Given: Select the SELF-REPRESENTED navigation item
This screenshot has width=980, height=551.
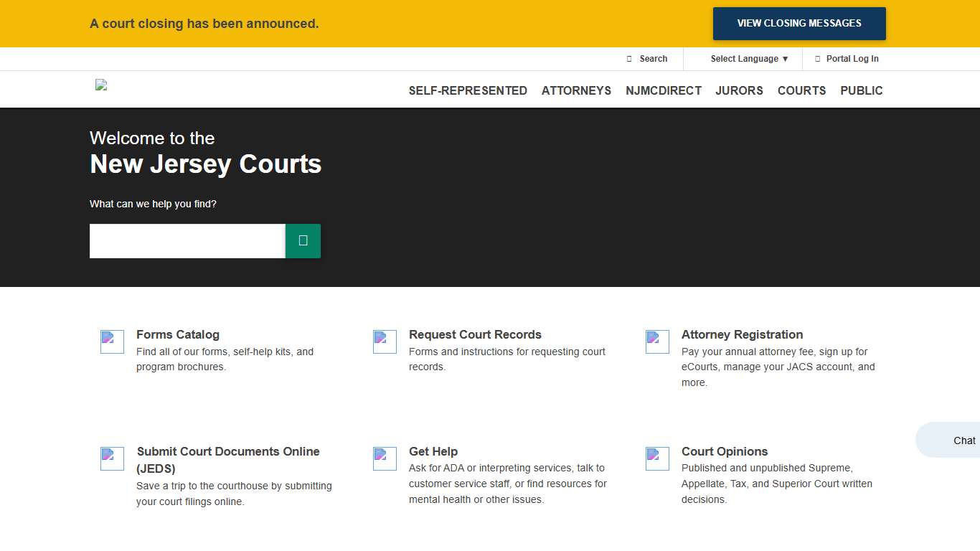Looking at the screenshot, I should 468,90.
